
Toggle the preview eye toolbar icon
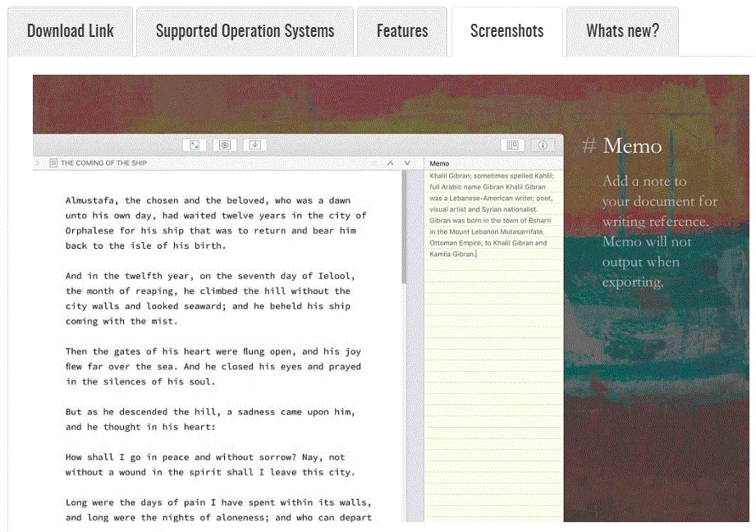(x=225, y=145)
